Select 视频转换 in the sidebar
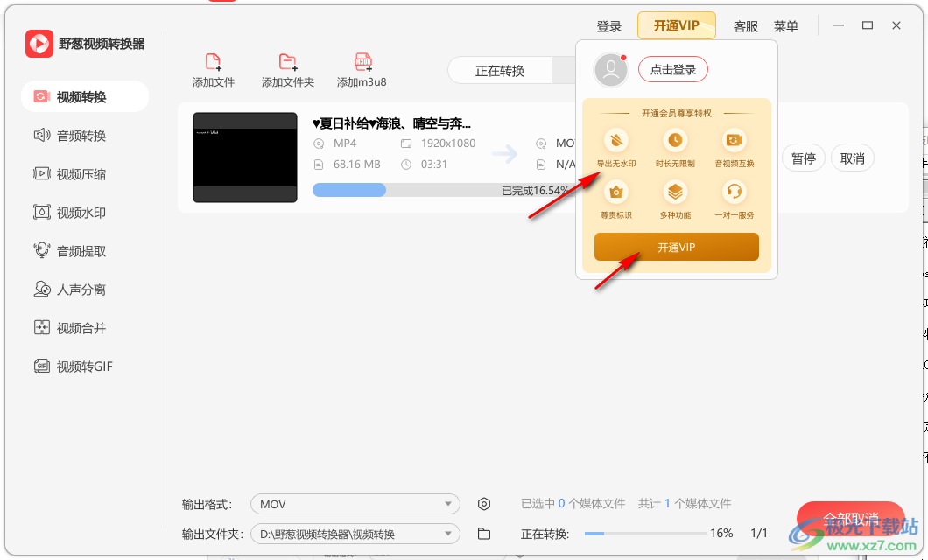 coord(85,96)
